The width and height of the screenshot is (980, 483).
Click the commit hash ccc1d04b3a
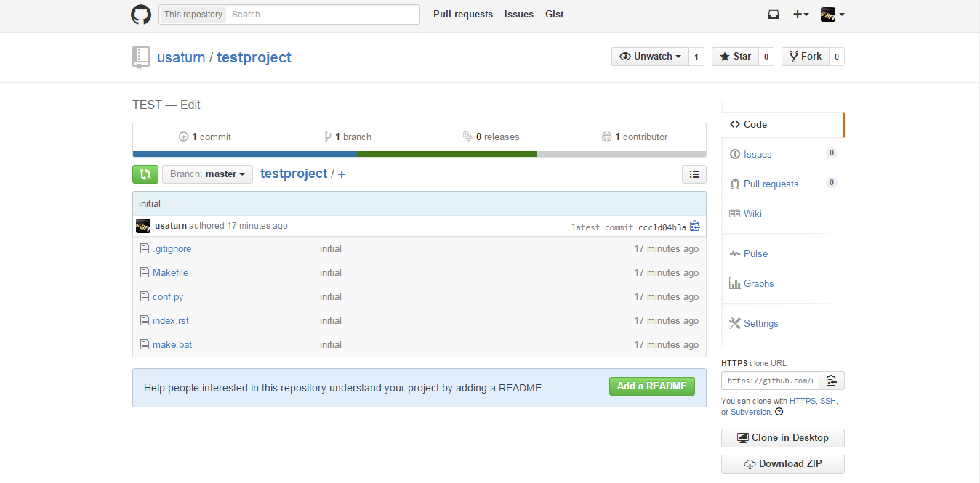pos(662,227)
